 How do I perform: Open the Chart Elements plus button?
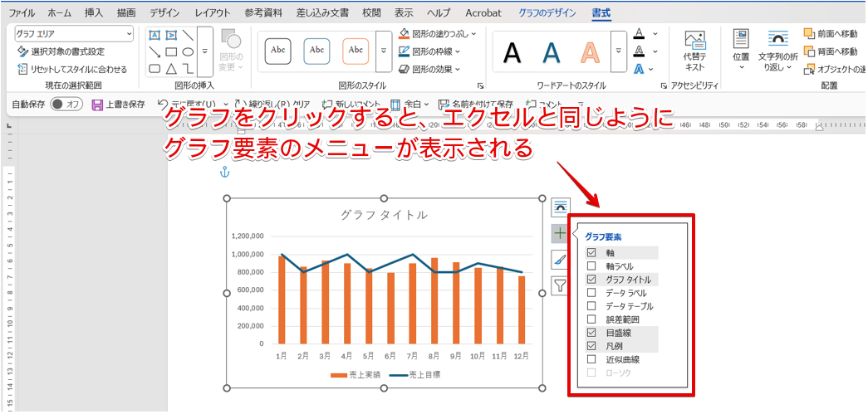pos(560,233)
